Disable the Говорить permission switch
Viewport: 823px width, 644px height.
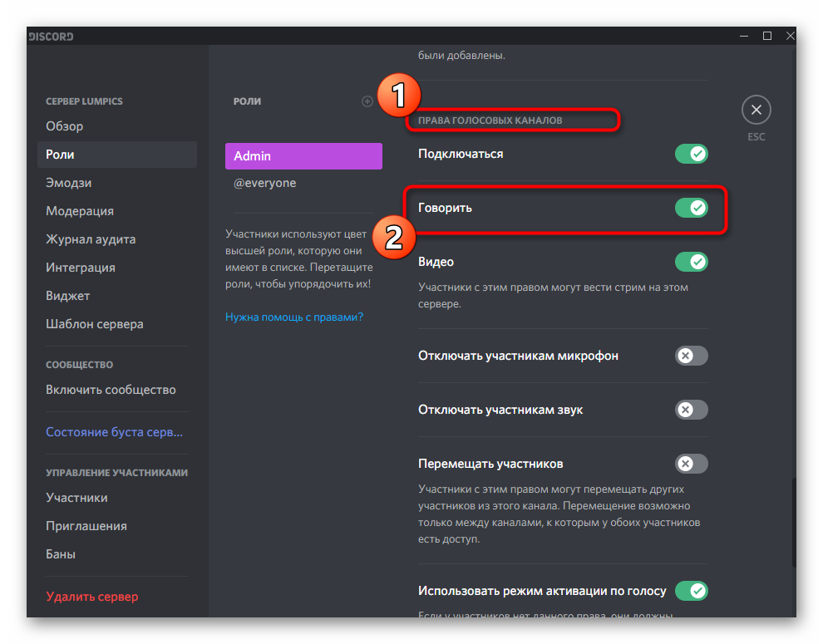(x=691, y=208)
